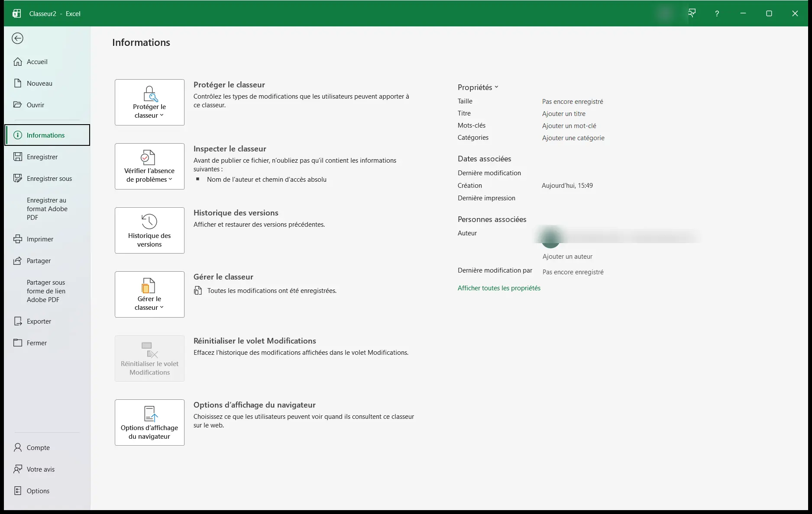Click Options d'affichage du navigateur button
The height and width of the screenshot is (514, 812).
(149, 422)
